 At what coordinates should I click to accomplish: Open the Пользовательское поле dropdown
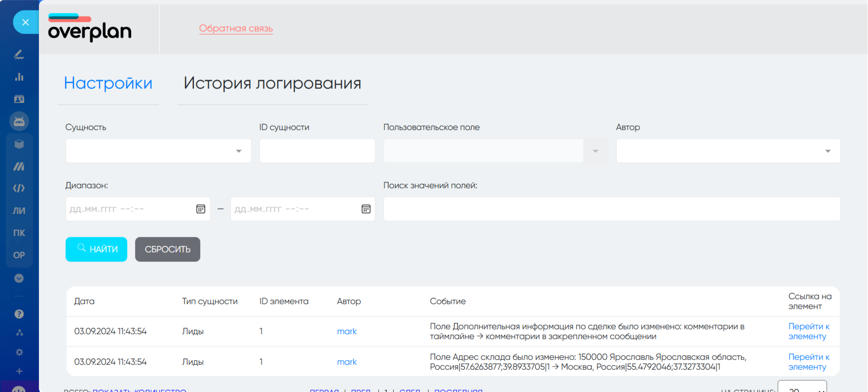495,151
